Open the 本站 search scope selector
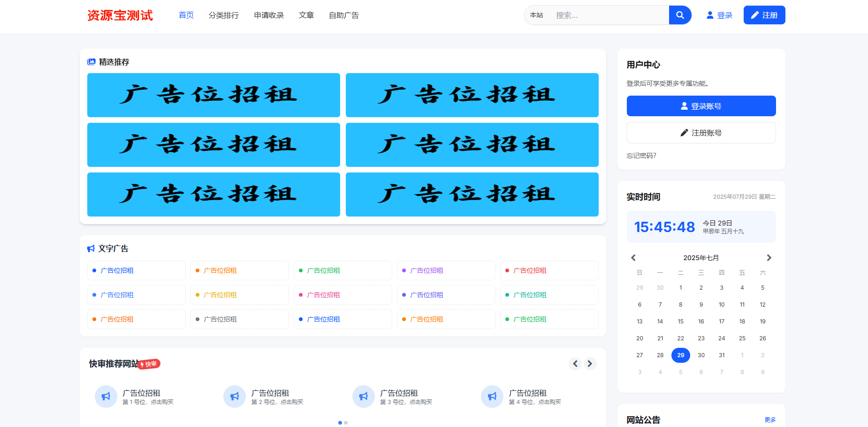The width and height of the screenshot is (868, 427). click(536, 15)
